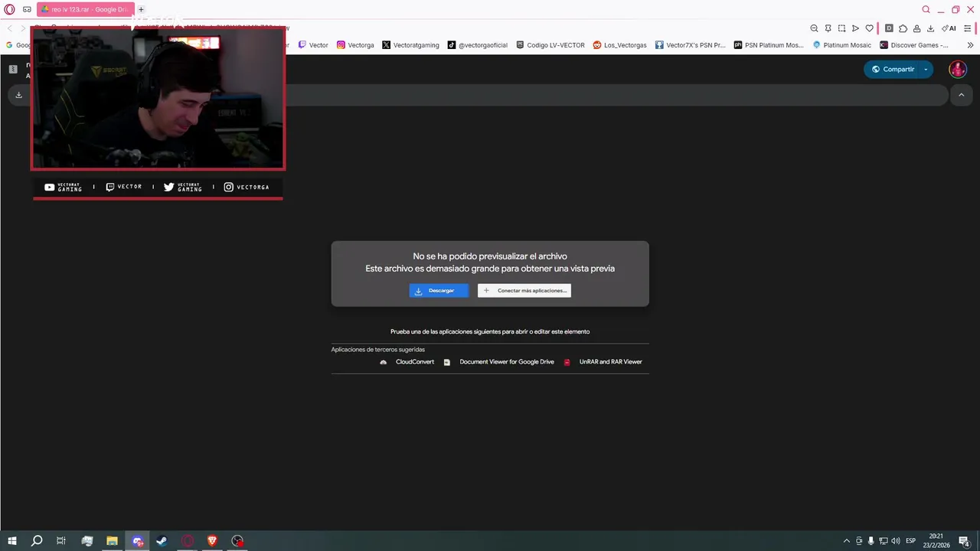Open the Aria AI assistant button
The width and height of the screenshot is (980, 551).
[x=949, y=28]
